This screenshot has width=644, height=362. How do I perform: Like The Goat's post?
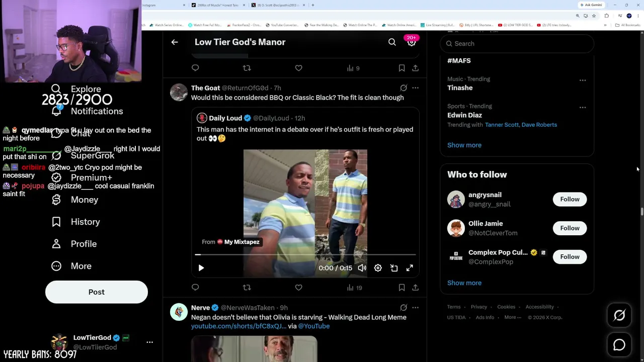tap(298, 288)
